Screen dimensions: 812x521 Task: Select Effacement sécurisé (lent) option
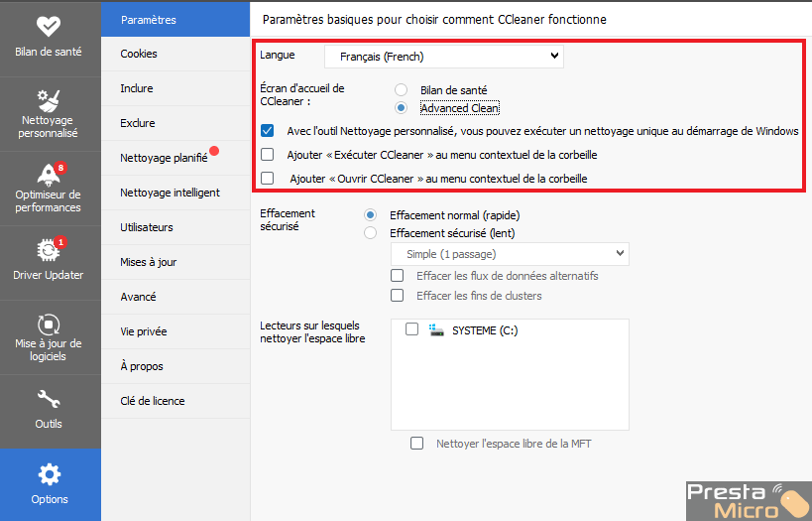370,233
